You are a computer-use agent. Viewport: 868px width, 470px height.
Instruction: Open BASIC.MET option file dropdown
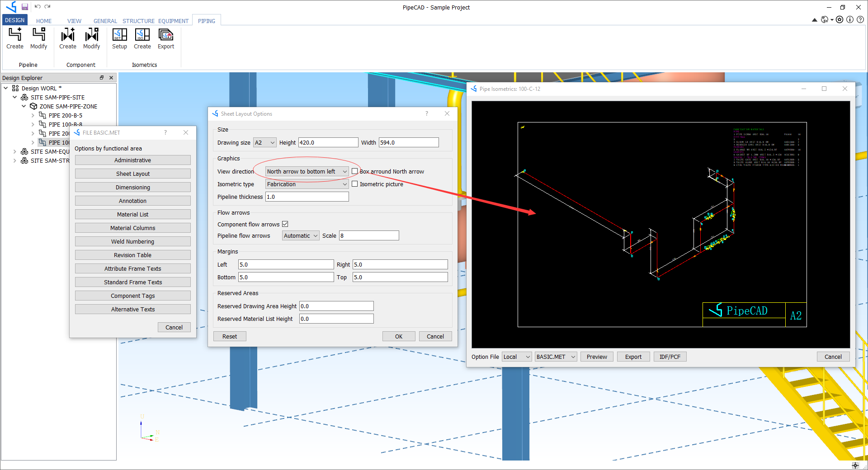point(556,357)
